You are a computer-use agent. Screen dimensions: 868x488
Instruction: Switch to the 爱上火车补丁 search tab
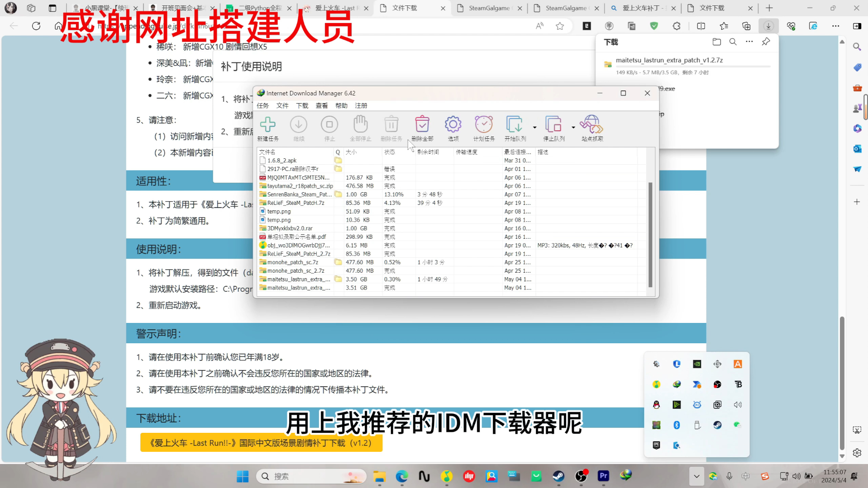pyautogui.click(x=643, y=8)
